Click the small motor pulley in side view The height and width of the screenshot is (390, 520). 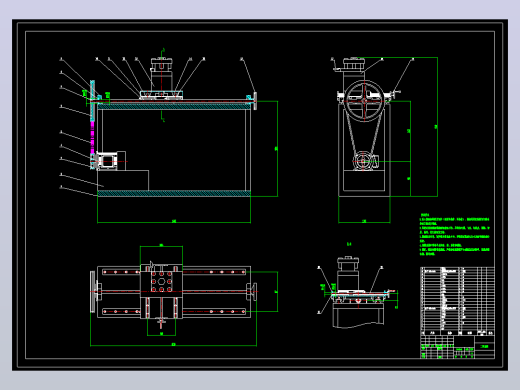363,161
